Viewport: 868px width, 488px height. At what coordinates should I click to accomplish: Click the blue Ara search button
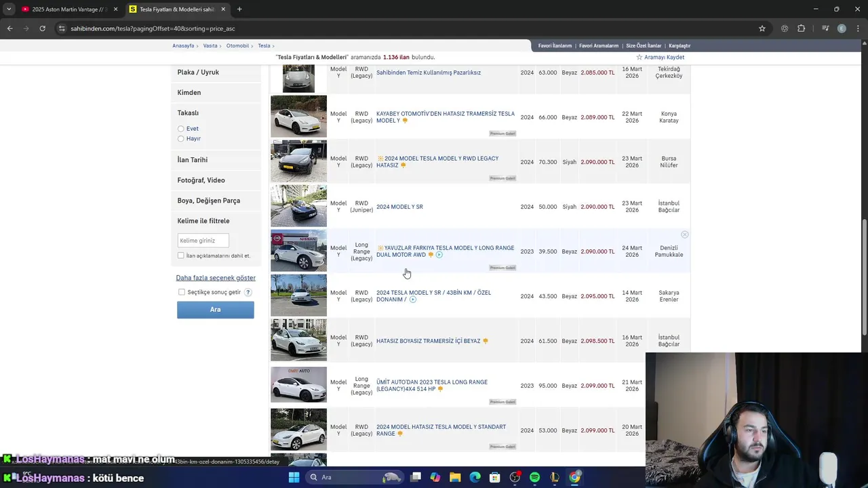tap(216, 310)
